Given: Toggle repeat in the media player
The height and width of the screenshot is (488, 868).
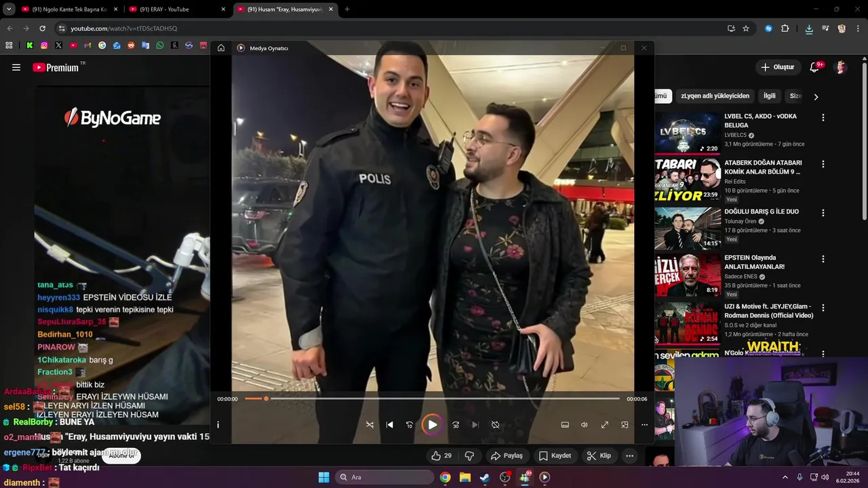Looking at the screenshot, I should click(496, 425).
